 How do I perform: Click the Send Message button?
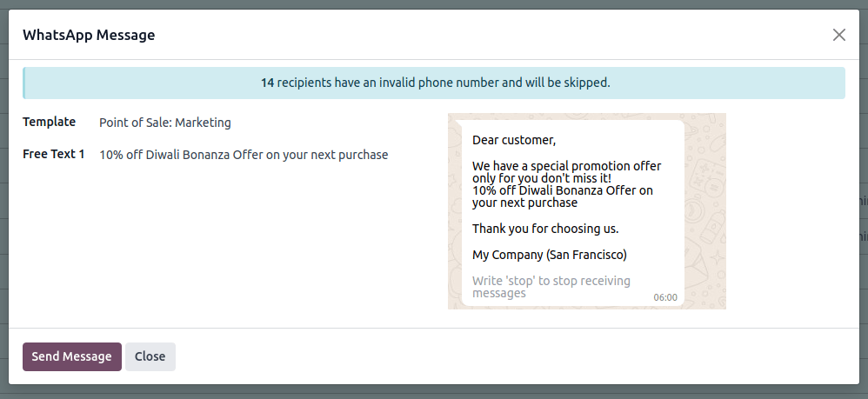(x=72, y=356)
